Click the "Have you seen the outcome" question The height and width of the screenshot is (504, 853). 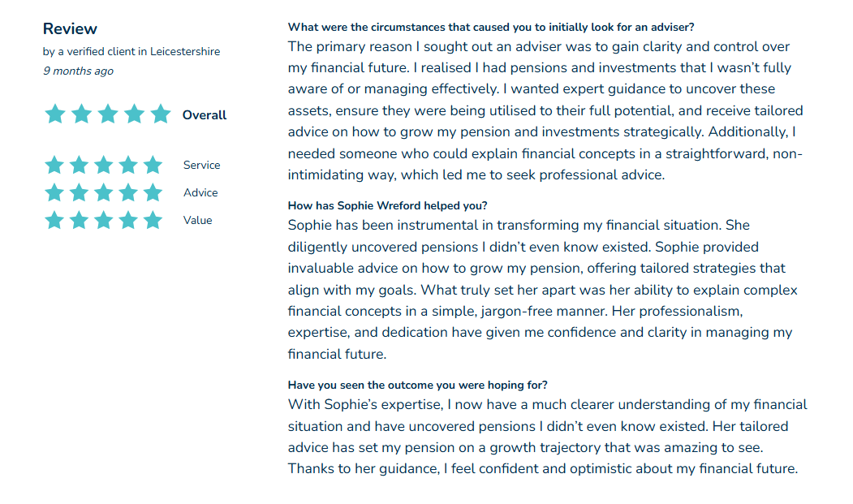(418, 386)
